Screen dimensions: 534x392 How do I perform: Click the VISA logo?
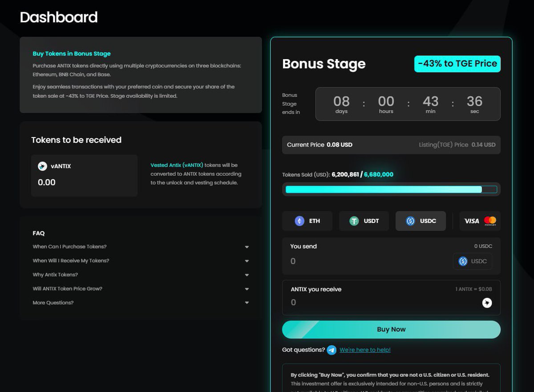point(472,221)
